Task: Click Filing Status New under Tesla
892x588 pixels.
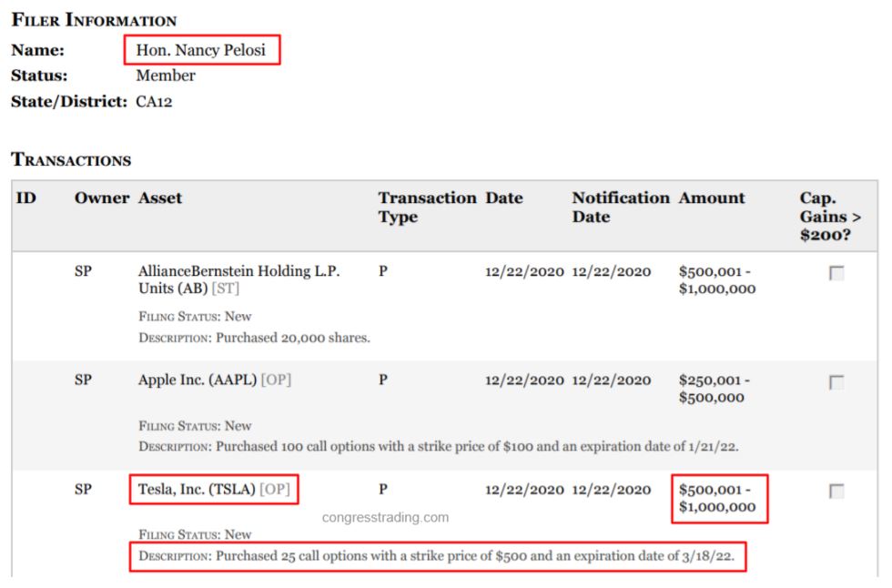Action: click(x=195, y=534)
